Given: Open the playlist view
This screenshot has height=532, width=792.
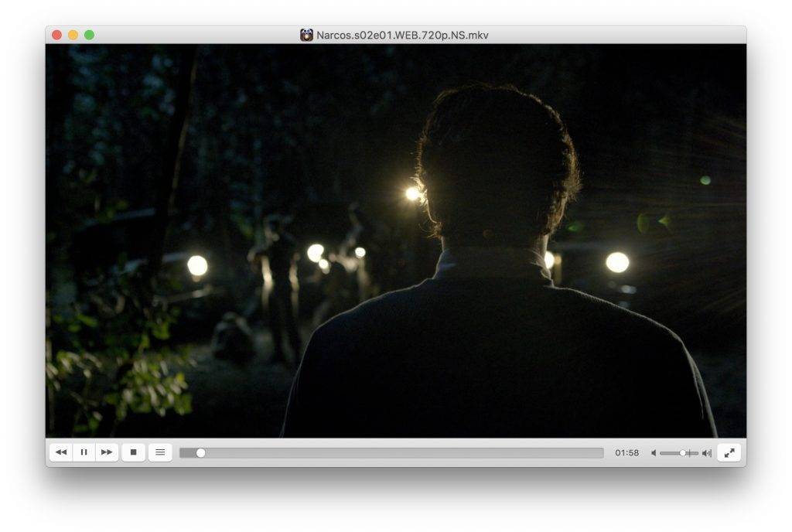Looking at the screenshot, I should coord(160,452).
